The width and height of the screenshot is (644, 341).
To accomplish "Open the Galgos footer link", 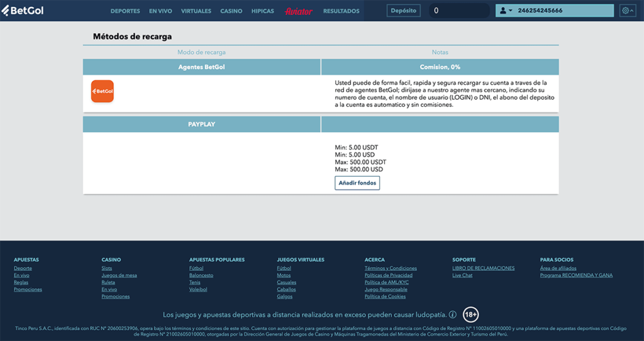I will pos(285,296).
